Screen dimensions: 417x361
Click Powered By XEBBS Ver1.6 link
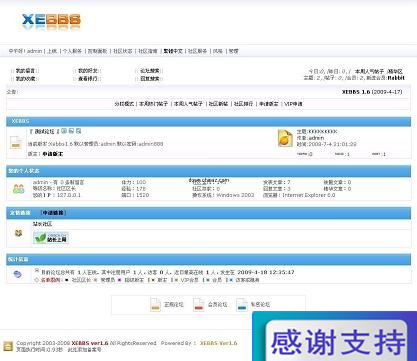click(x=218, y=343)
